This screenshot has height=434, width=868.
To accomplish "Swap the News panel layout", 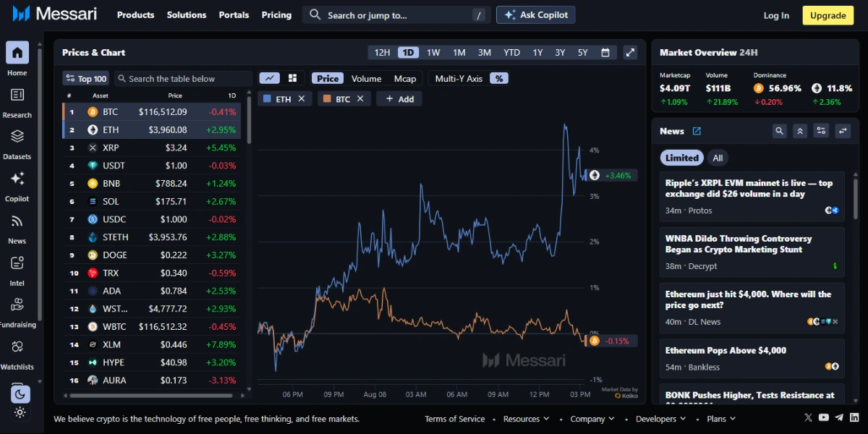I will click(x=843, y=131).
